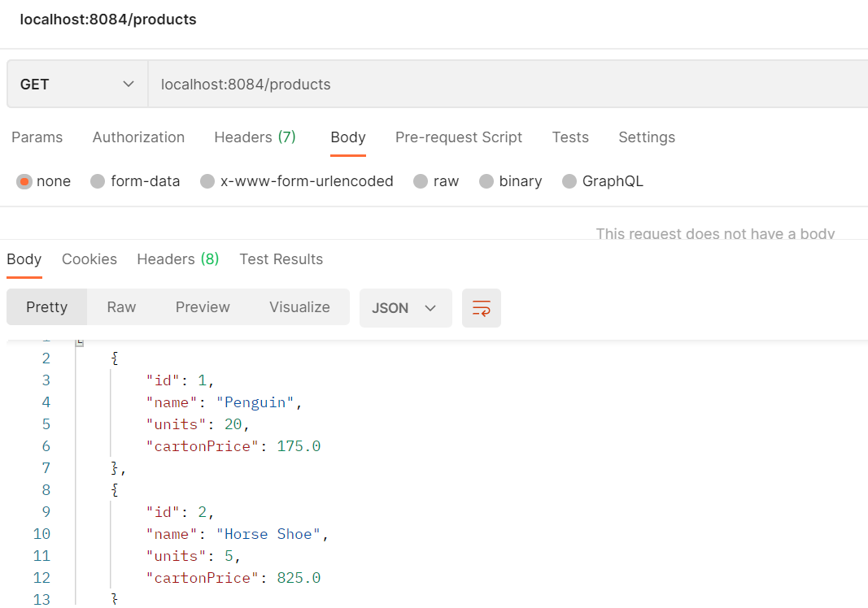Select the Pretty response view
The width and height of the screenshot is (868, 608).
tap(47, 307)
